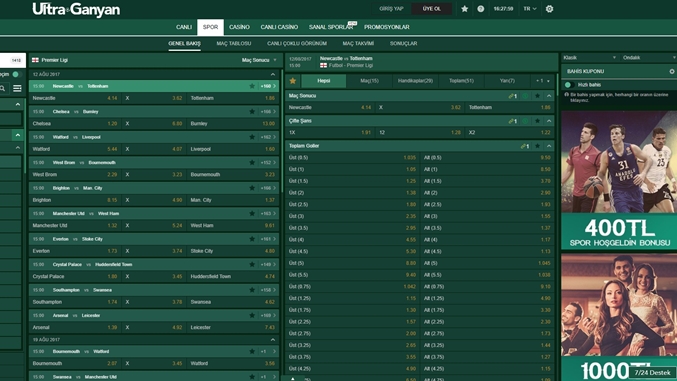Viewport: 677px width, 381px height.
Task: Select the orange star favorites market tab
Action: 293,81
